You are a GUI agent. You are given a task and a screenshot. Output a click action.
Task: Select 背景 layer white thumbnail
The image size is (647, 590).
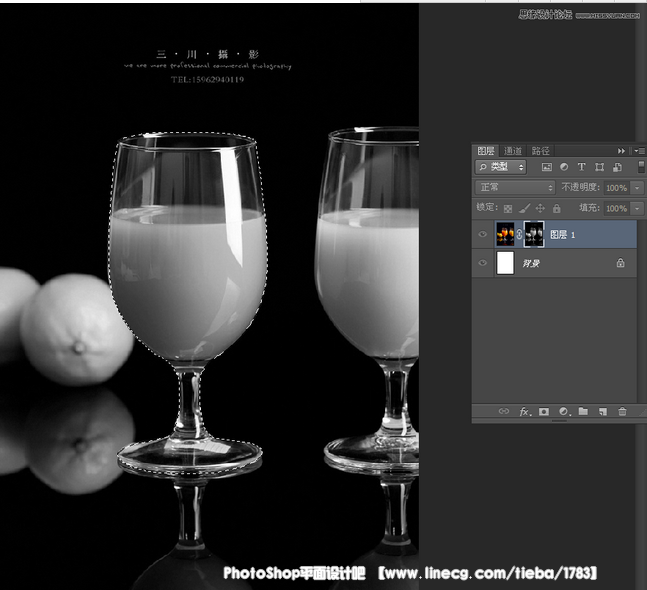[505, 263]
